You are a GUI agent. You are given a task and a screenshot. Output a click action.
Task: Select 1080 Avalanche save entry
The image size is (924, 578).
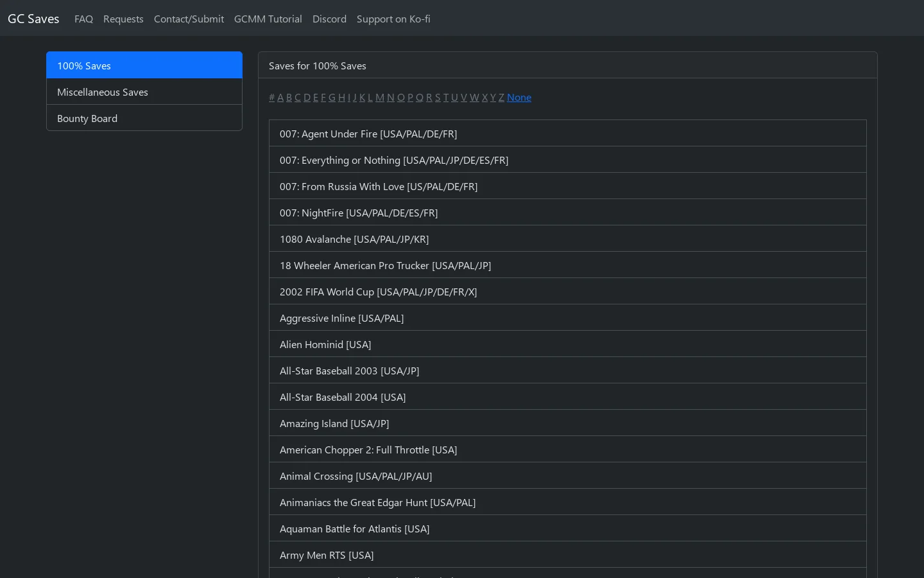coord(568,239)
